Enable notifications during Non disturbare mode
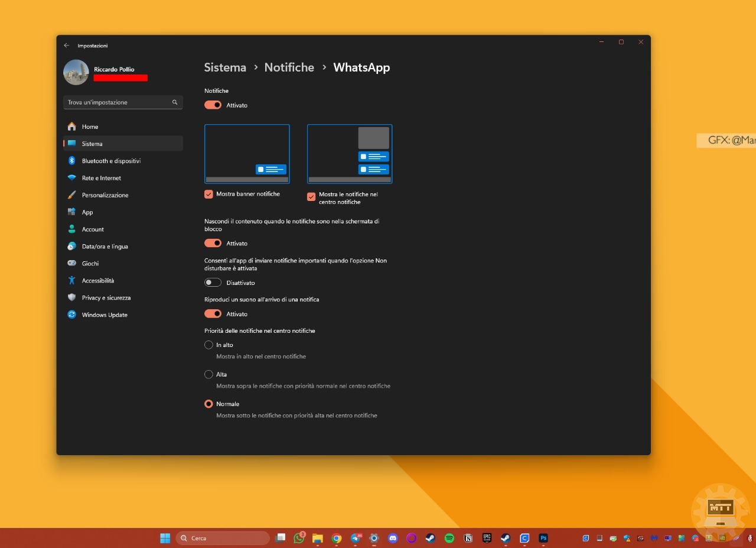This screenshot has height=548, width=756. pyautogui.click(x=213, y=282)
